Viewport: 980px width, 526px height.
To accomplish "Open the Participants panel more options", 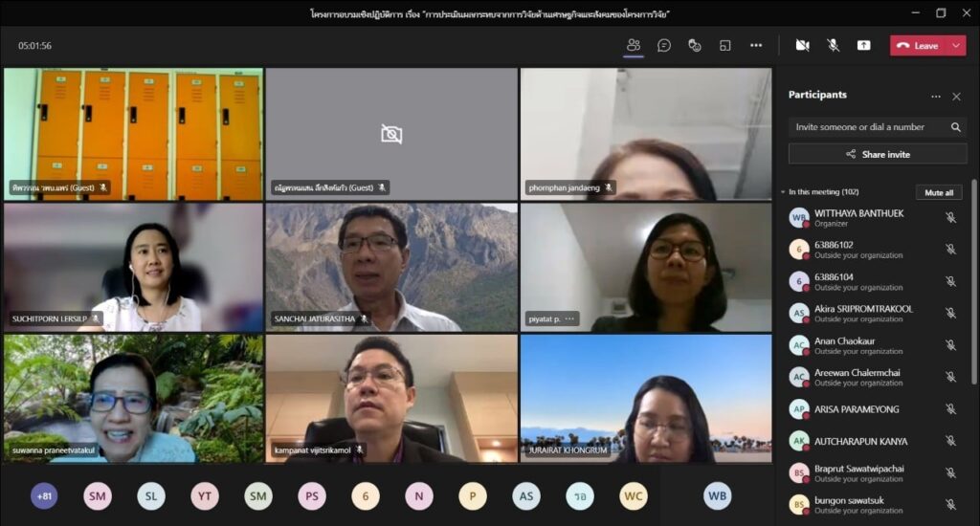I will [x=935, y=96].
